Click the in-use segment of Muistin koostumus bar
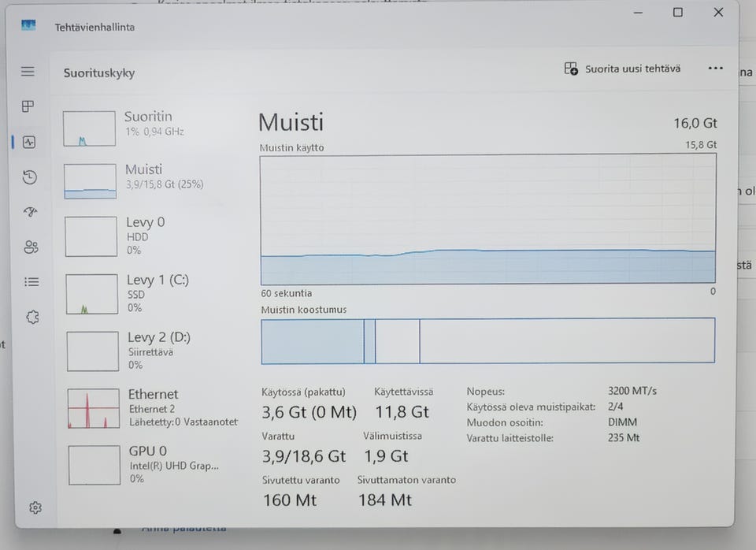 (x=313, y=341)
